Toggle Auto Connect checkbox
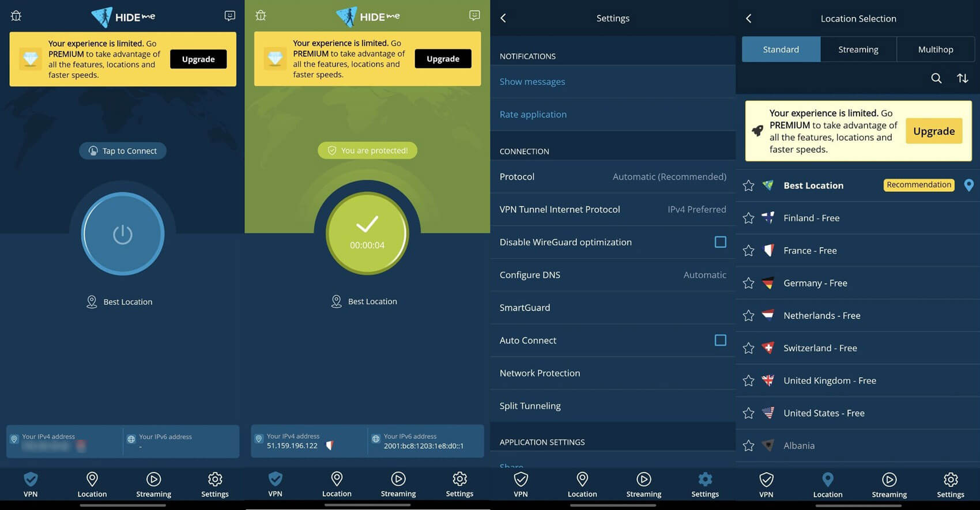The image size is (980, 510). (x=721, y=340)
